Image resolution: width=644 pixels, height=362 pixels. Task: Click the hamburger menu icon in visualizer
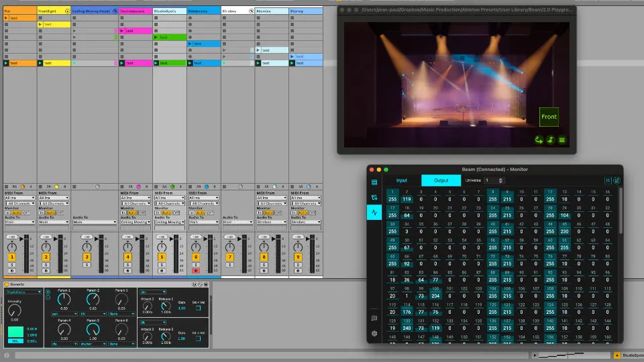click(562, 140)
